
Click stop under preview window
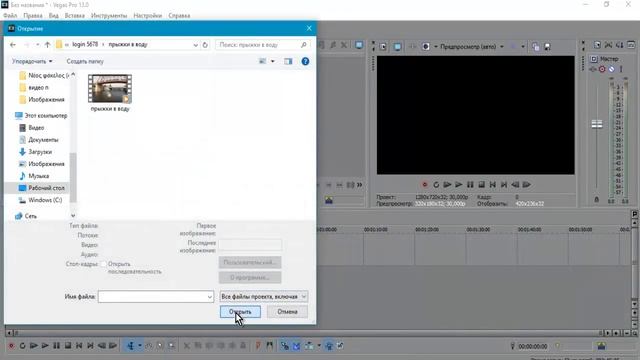(482, 185)
